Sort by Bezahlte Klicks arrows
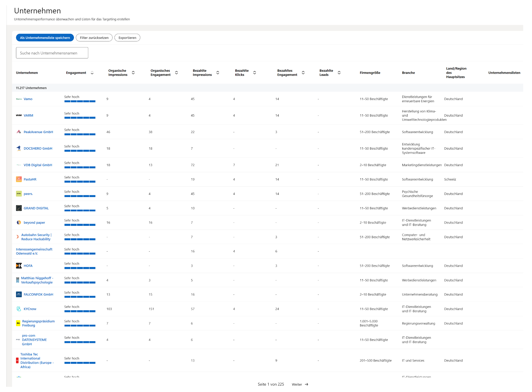This screenshot has width=532, height=392. pyautogui.click(x=254, y=73)
